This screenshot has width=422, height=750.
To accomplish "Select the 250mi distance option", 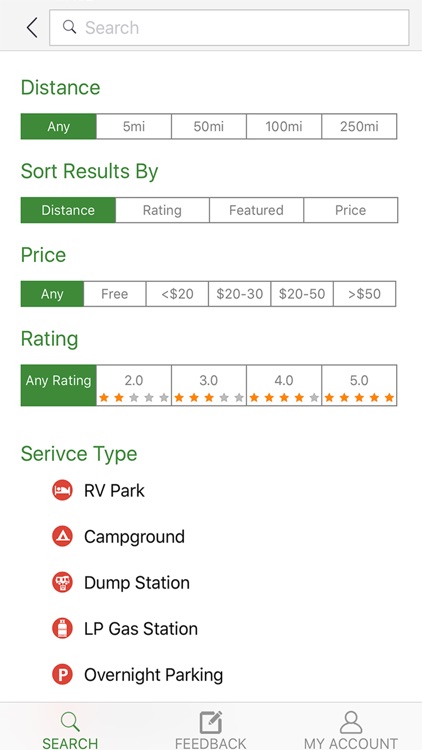I will tap(359, 126).
